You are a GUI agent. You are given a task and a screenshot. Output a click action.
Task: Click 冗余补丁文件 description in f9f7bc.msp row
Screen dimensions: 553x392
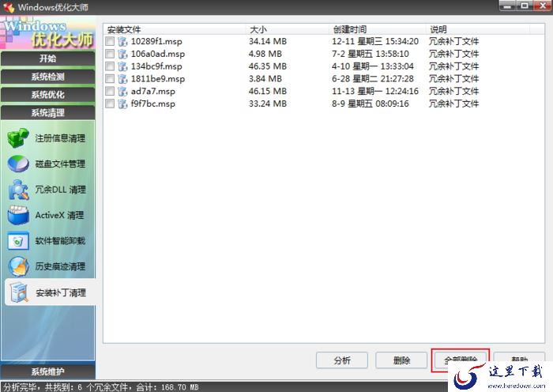[x=454, y=104]
